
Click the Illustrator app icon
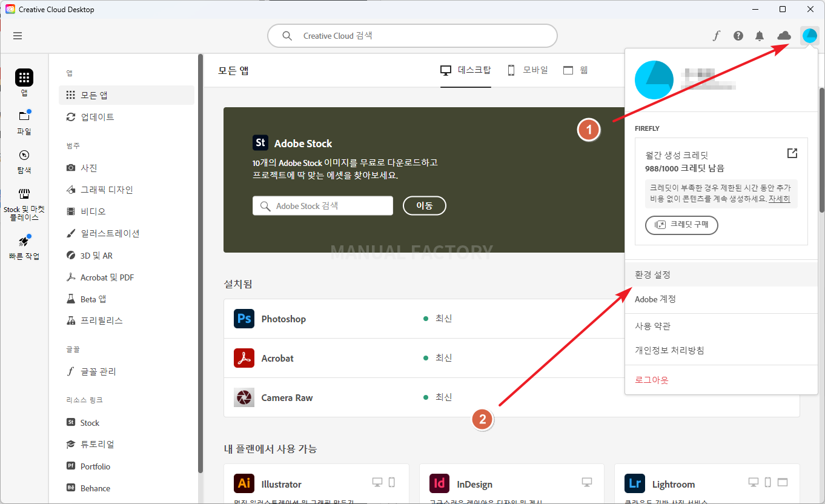[x=244, y=484]
